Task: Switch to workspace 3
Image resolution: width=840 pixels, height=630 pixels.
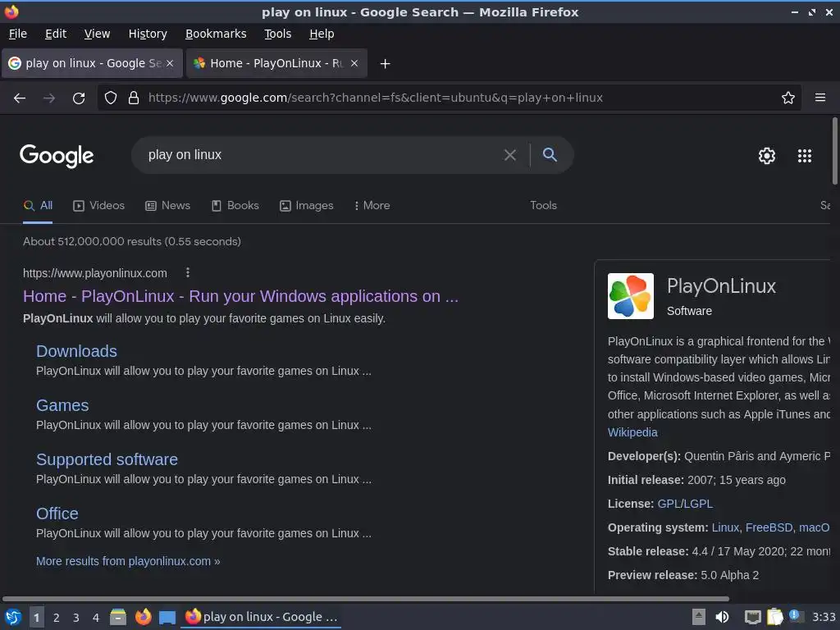Action: point(76,618)
